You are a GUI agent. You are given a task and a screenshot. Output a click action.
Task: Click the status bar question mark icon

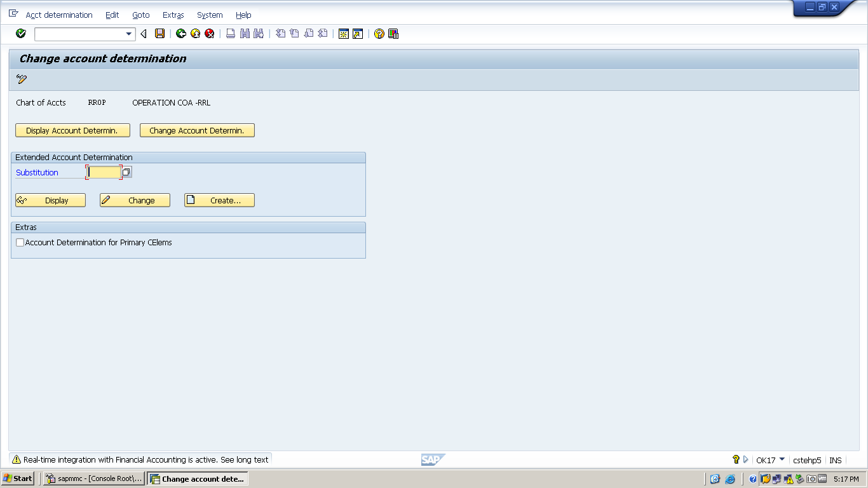(736, 459)
